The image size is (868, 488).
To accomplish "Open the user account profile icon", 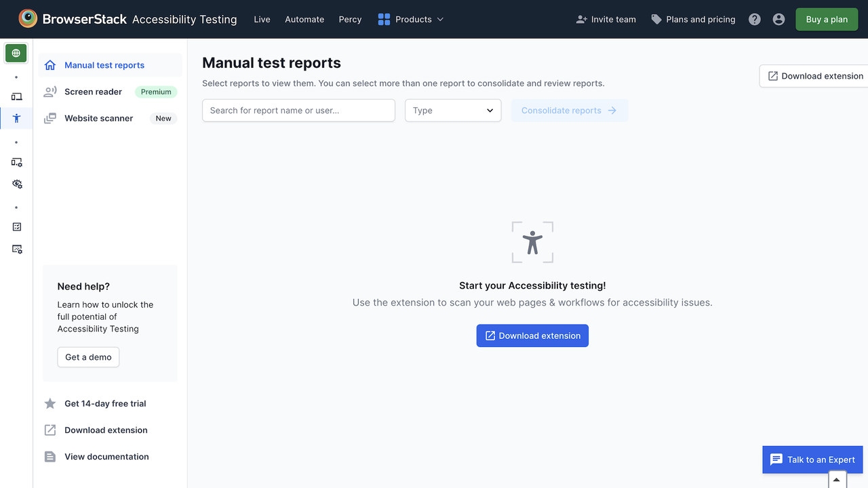I will [778, 20].
